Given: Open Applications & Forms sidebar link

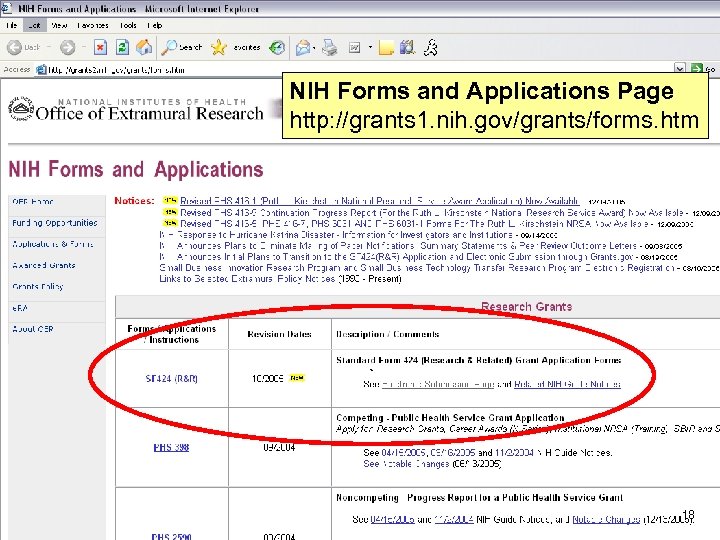Looking at the screenshot, I should (x=52, y=244).
